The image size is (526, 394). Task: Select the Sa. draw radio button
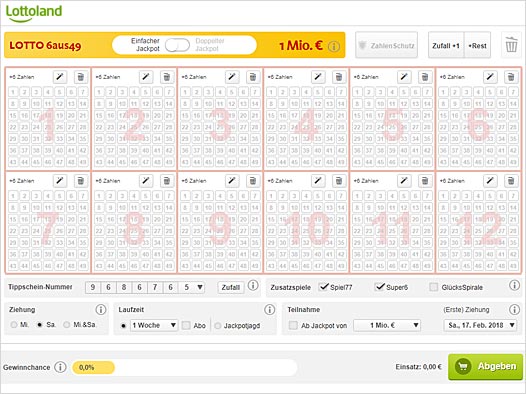coord(40,325)
